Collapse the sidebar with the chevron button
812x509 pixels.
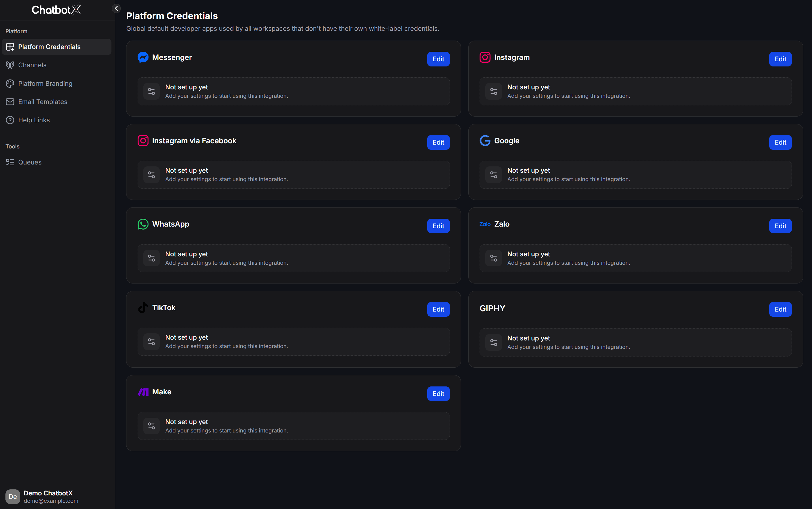116,8
